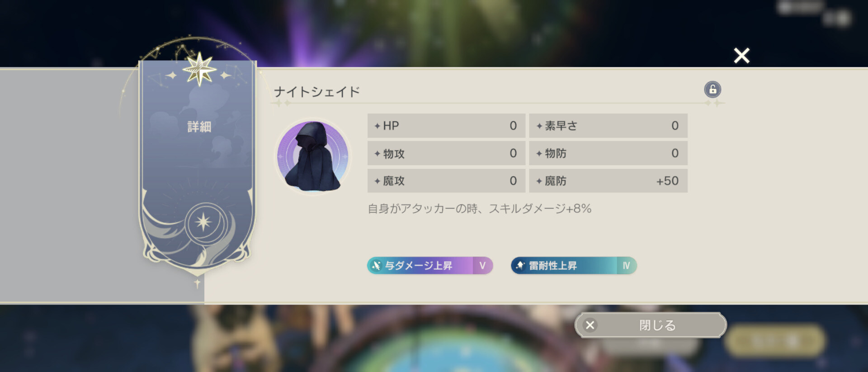
Task: Toggle the item lock icon
Action: pos(712,90)
